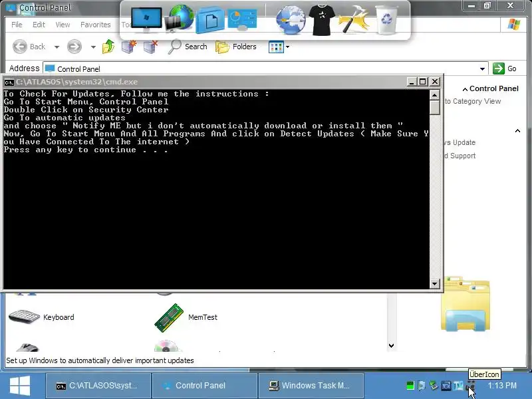Collapse the See Also side panel chevron
Image resolution: width=532 pixels, height=399 pixels.
(517, 131)
